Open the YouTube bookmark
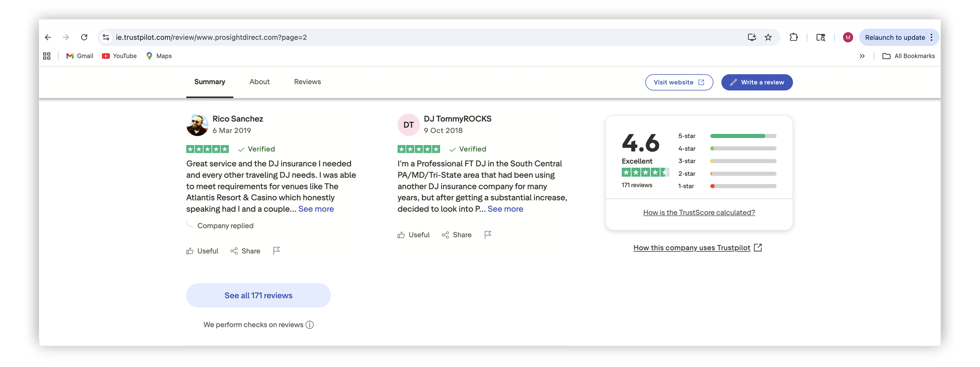Viewport: 980px width, 367px height. 119,56
